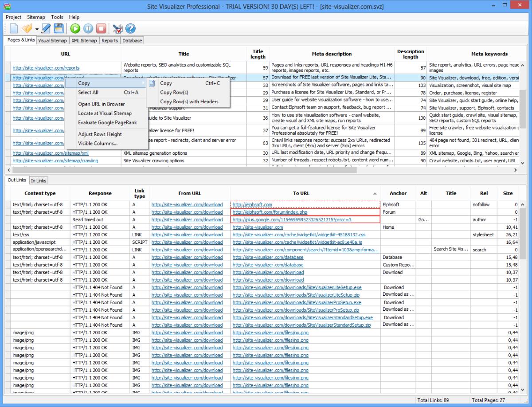Edit project settings with the pencil icon

(46, 29)
